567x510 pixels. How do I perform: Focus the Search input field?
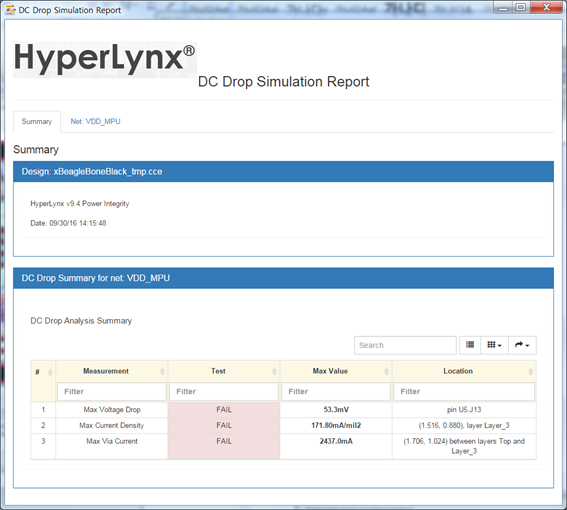405,345
